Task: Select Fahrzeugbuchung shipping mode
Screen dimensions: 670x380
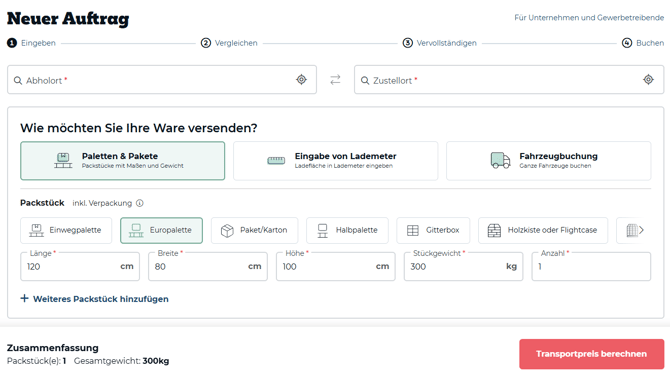Action: (549, 161)
